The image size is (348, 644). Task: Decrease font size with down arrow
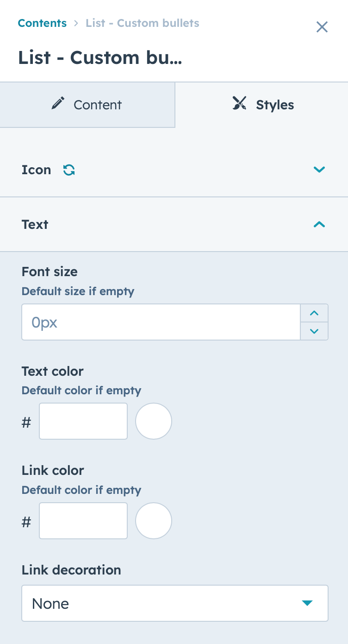click(x=314, y=331)
